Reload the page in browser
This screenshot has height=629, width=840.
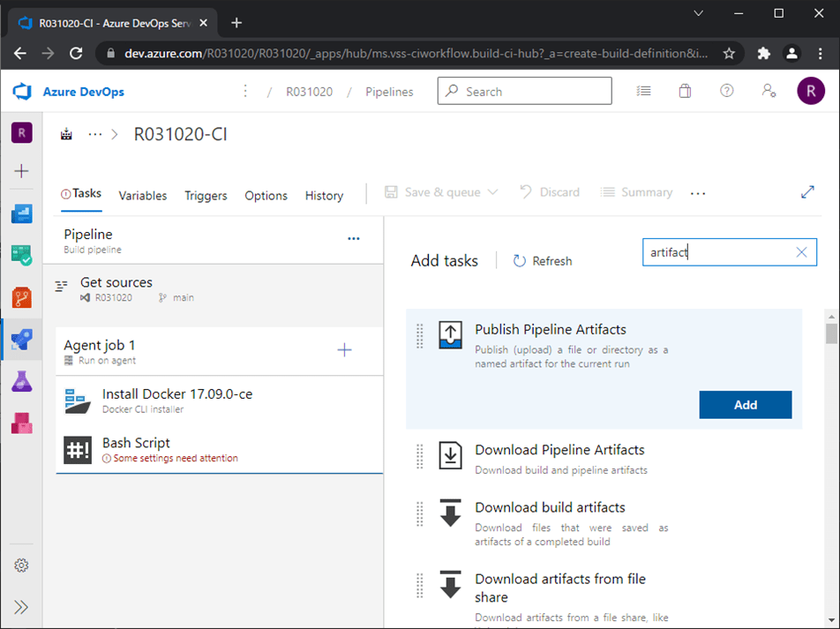tap(76, 53)
